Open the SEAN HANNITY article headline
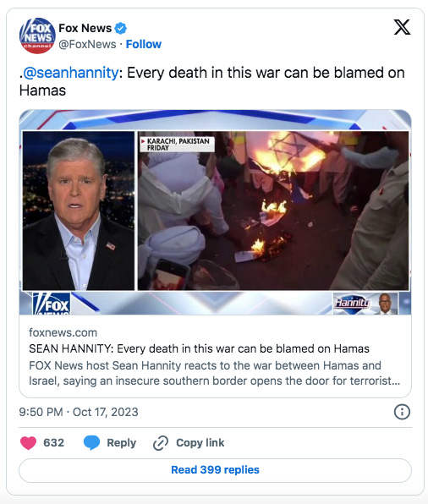 [199, 348]
